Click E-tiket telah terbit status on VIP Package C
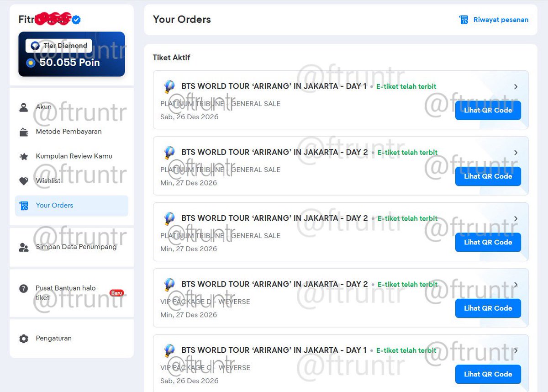Viewport: 548px width, 392px height. (x=406, y=350)
